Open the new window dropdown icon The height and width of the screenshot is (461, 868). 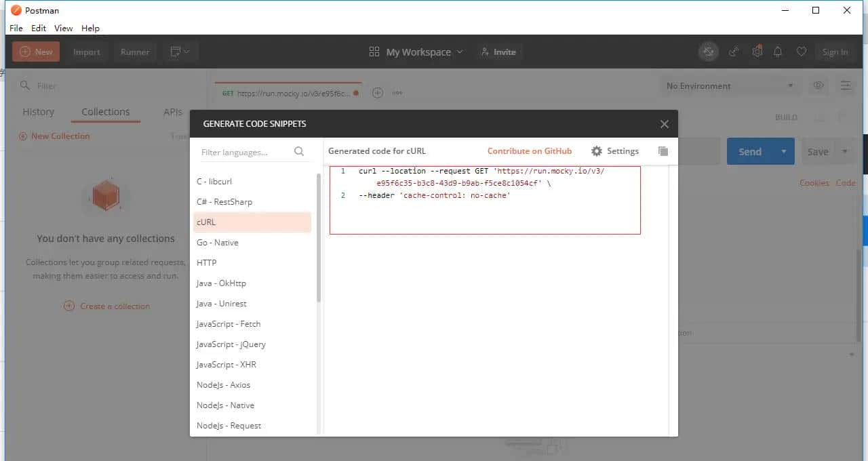180,52
